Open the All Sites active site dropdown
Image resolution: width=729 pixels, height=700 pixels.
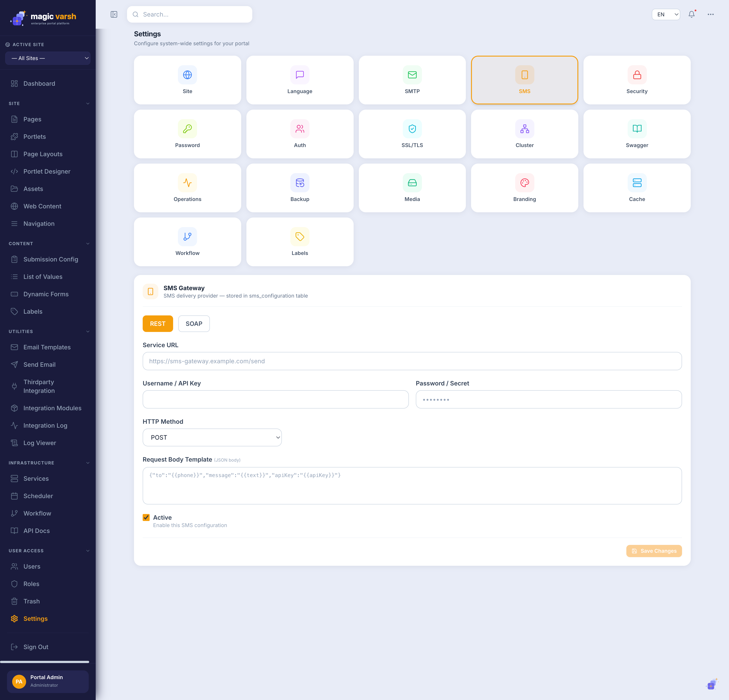[48, 58]
